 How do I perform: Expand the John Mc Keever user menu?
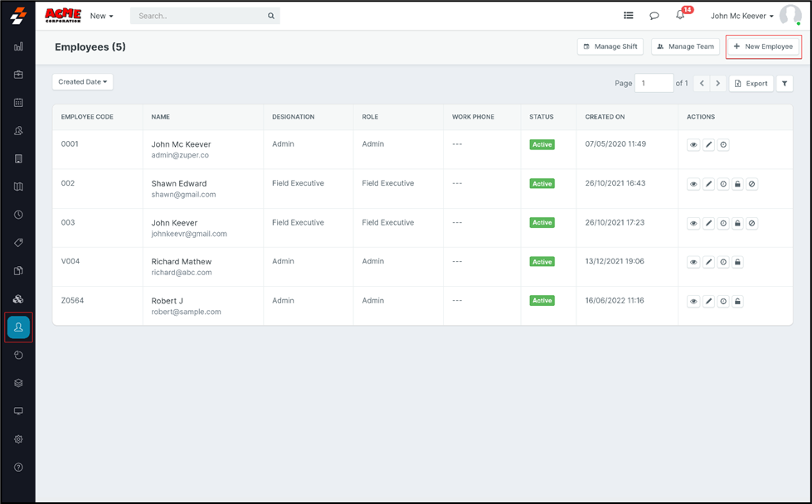[741, 16]
